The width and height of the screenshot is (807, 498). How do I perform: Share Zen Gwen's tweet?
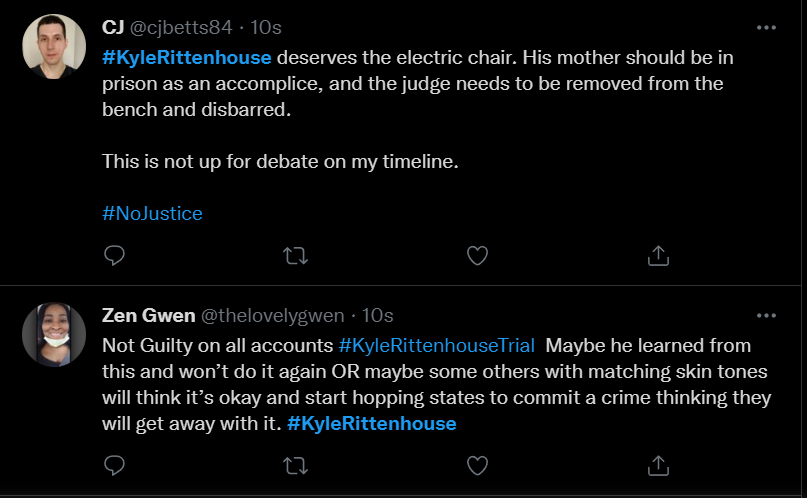tap(658, 465)
